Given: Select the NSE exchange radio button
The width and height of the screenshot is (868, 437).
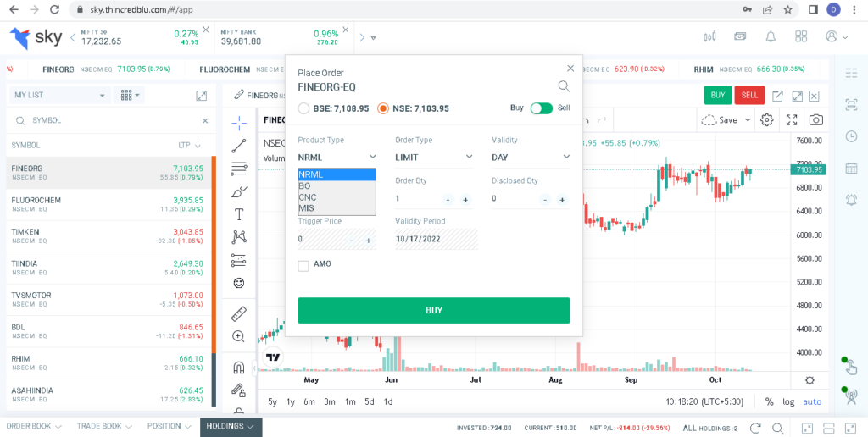Looking at the screenshot, I should [x=382, y=108].
